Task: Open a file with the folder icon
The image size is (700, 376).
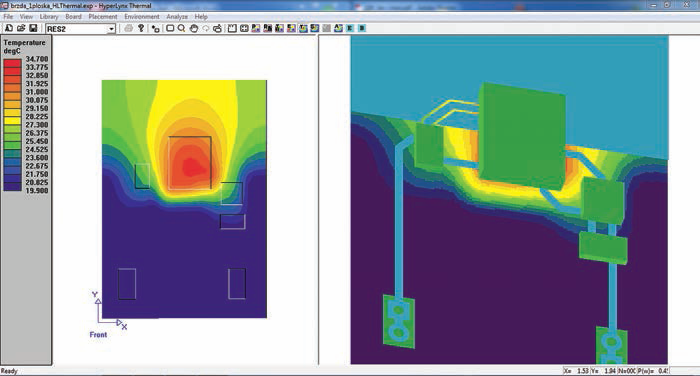Action: [x=21, y=28]
